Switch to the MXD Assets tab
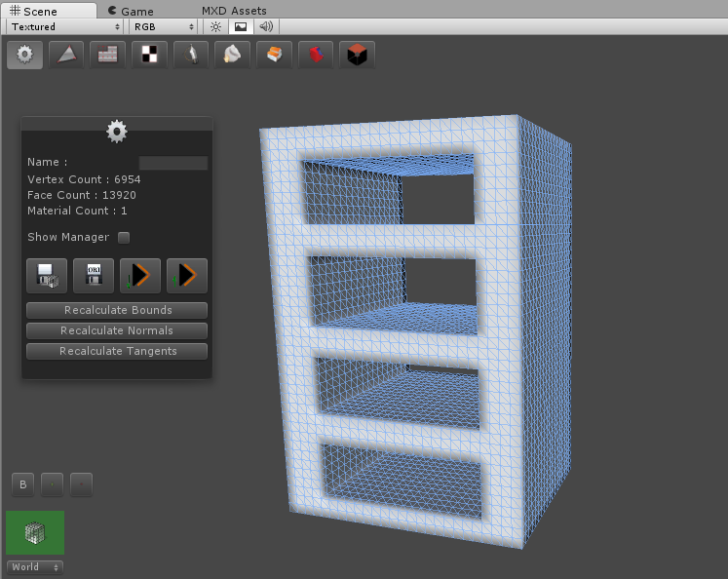The height and width of the screenshot is (579, 728). (x=234, y=11)
